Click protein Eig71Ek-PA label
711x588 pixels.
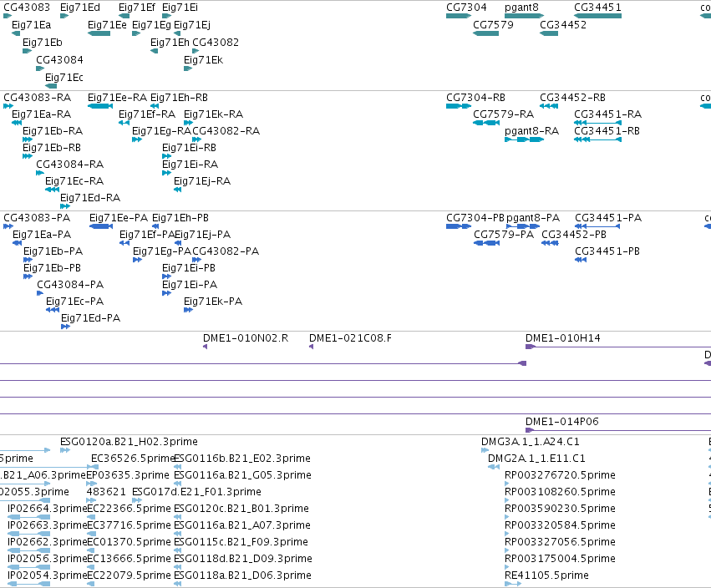coord(213,302)
